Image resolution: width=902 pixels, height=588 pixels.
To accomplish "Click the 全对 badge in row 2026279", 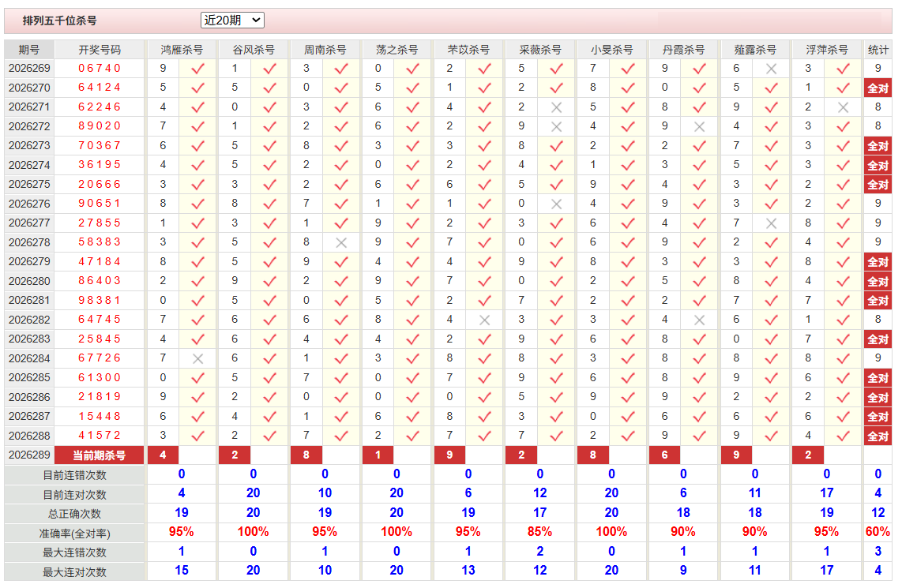I will coord(878,262).
